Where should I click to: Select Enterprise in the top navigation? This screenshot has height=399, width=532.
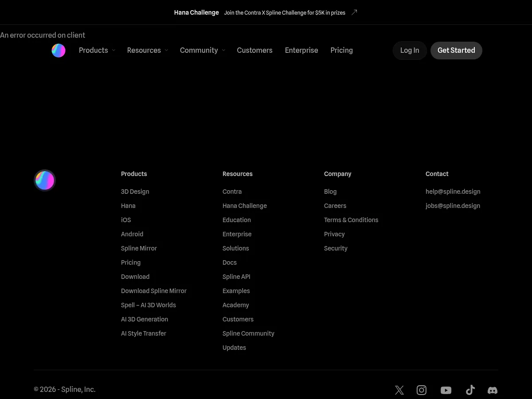301,51
